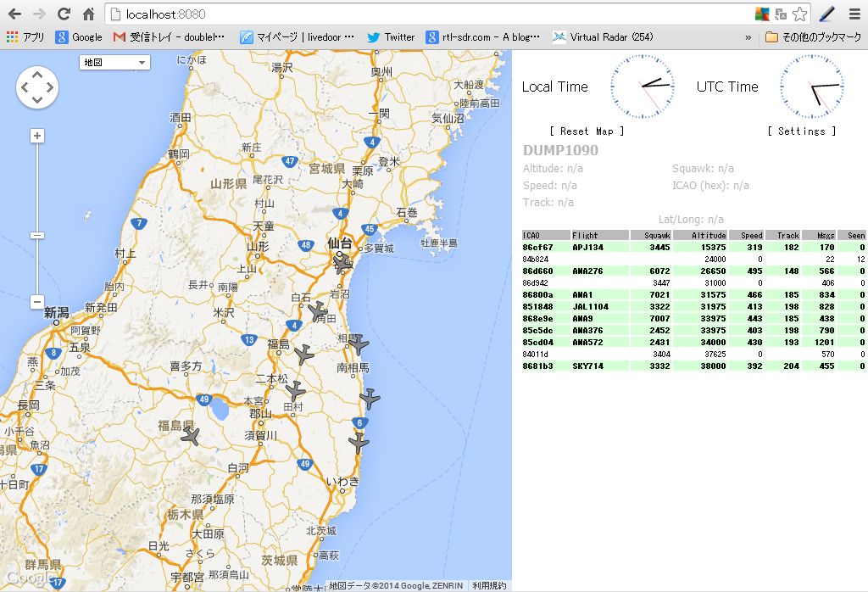Sort the table by Squawk column
Screen dimensions: 868x592
coord(651,236)
